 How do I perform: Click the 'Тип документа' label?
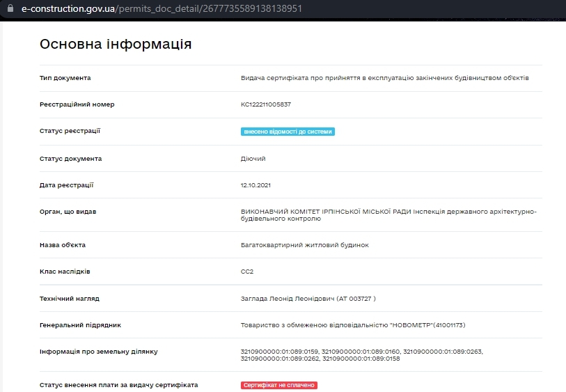65,78
